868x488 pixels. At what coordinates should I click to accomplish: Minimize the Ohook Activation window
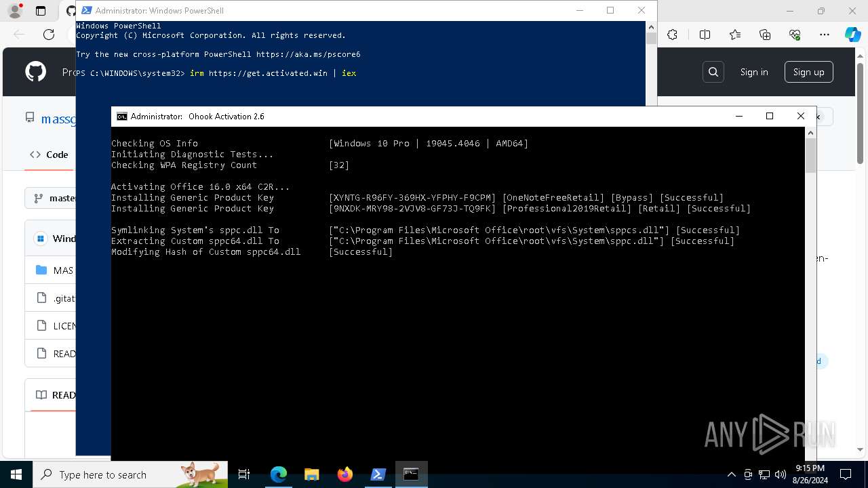(738, 117)
